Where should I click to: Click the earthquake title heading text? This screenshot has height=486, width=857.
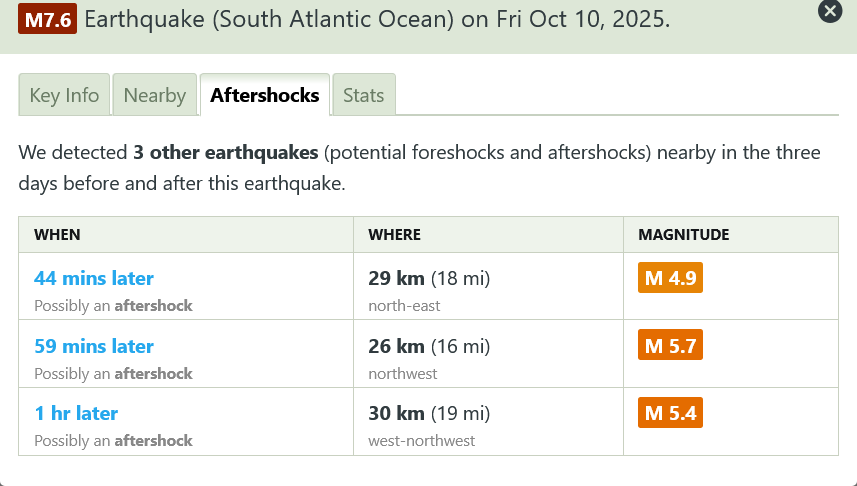[378, 19]
